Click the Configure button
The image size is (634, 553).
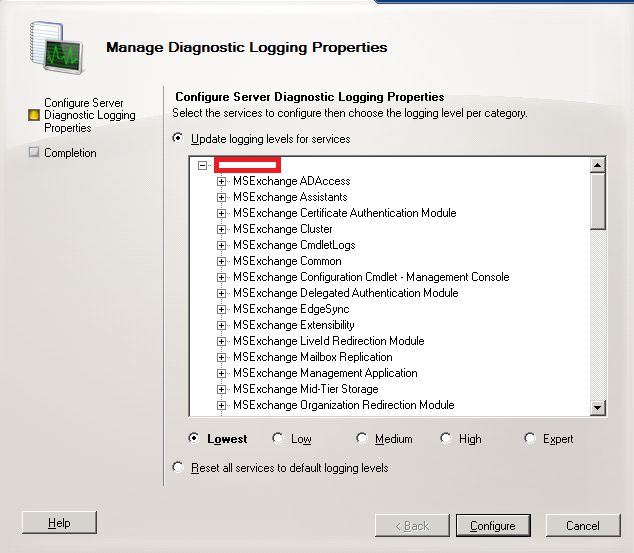(x=493, y=526)
